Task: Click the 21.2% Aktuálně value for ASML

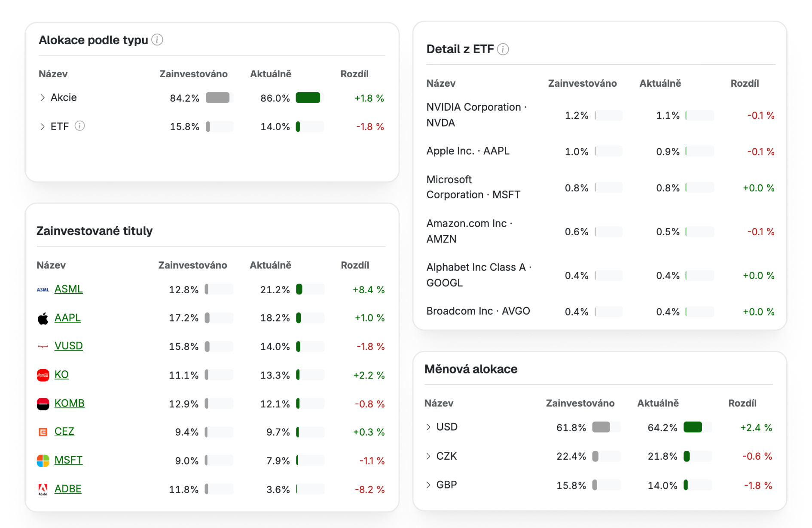Action: point(275,290)
